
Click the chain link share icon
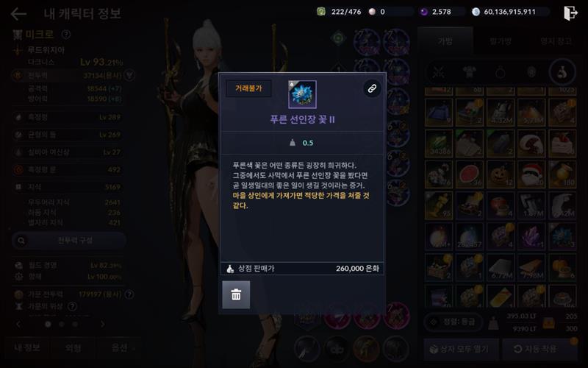pos(372,88)
